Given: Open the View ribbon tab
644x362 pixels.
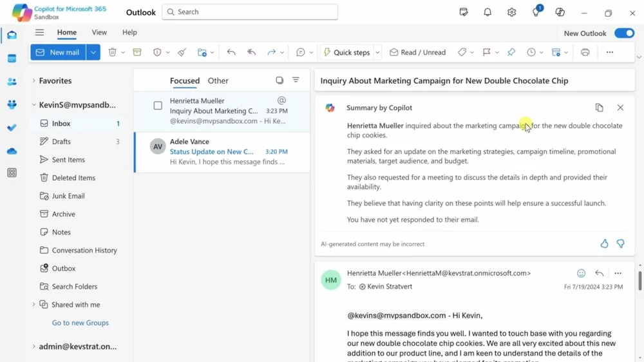Looking at the screenshot, I should pyautogui.click(x=99, y=32).
